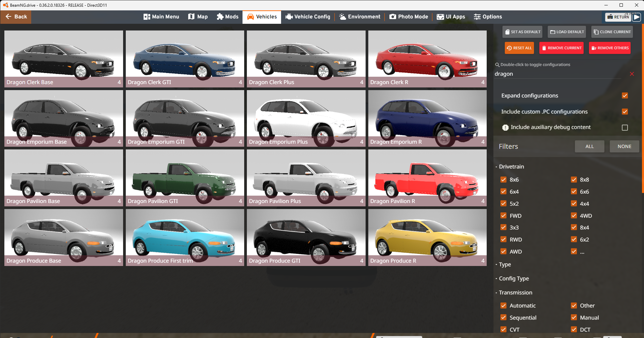The image size is (644, 338).
Task: Choose the white Dragon Emporium Plus
Action: point(306,118)
